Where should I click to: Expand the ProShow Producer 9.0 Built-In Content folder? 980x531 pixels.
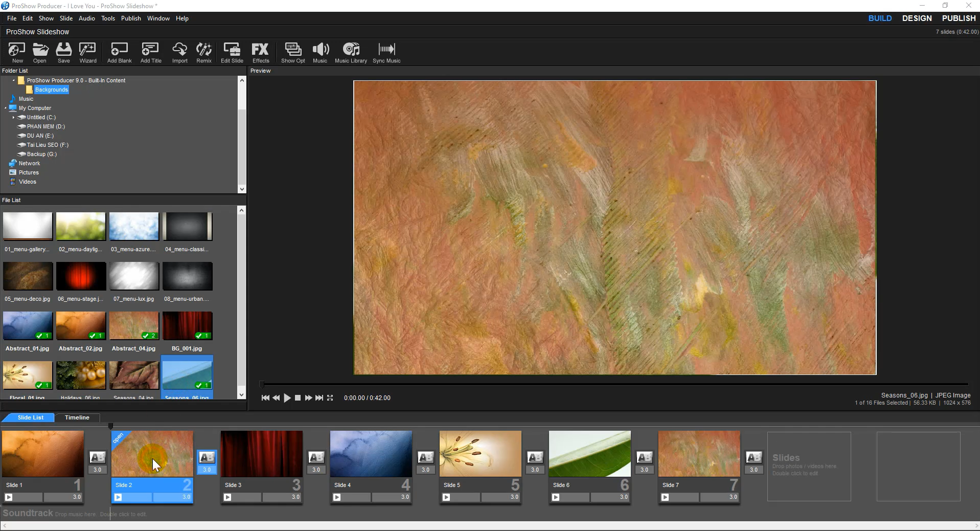click(x=13, y=80)
